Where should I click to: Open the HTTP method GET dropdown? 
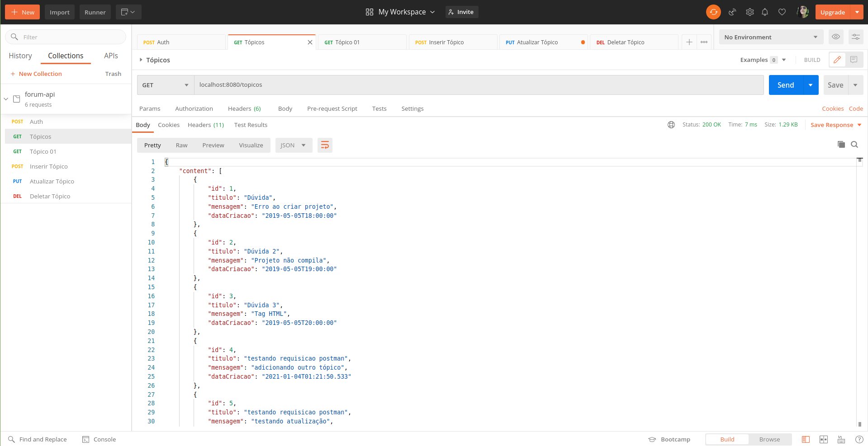(x=166, y=85)
